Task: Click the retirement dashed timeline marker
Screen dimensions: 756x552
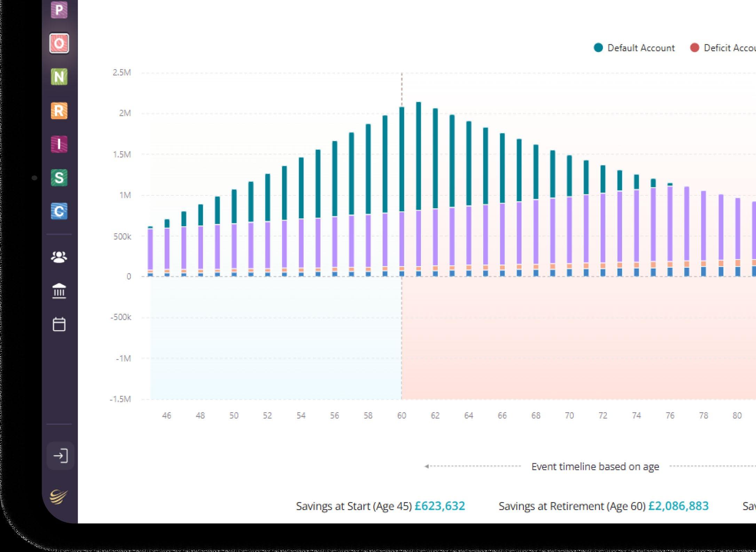Action: pos(402,89)
